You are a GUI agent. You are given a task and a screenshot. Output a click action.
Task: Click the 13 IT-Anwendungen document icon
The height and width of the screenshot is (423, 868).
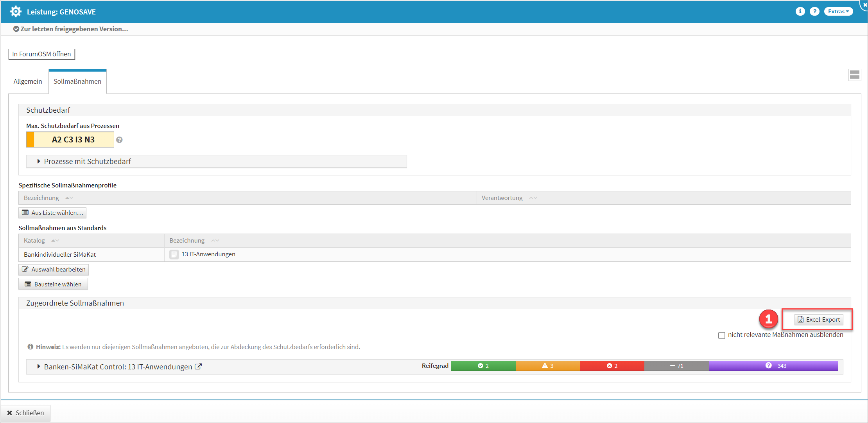pos(174,254)
